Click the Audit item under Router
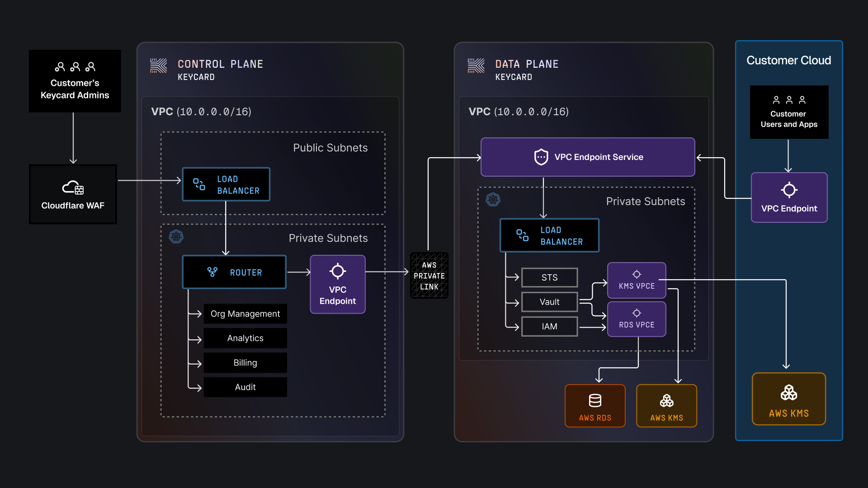The image size is (868, 488). pos(245,387)
